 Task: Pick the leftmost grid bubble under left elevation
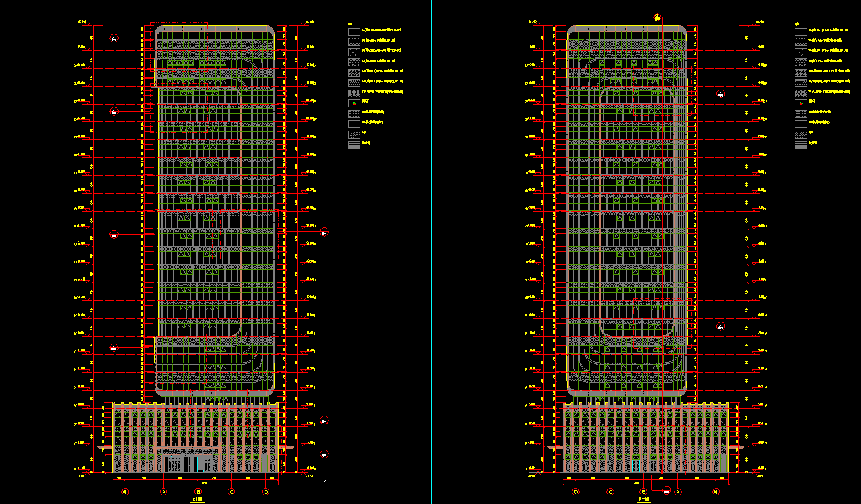pos(124,492)
